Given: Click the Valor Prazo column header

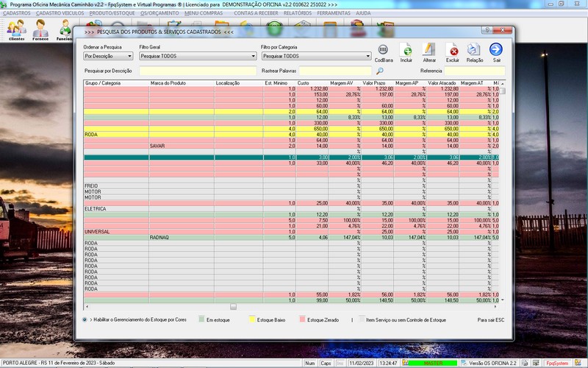Looking at the screenshot, I should point(378,83).
